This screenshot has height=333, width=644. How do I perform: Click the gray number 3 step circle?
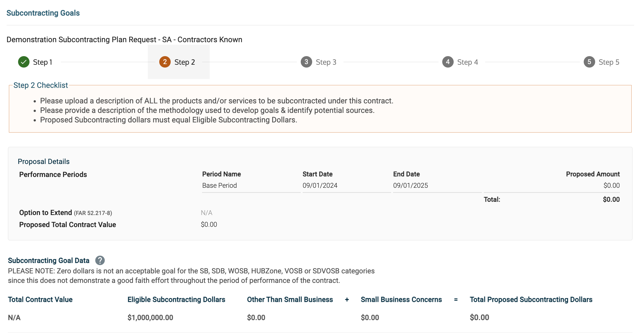[x=306, y=62]
